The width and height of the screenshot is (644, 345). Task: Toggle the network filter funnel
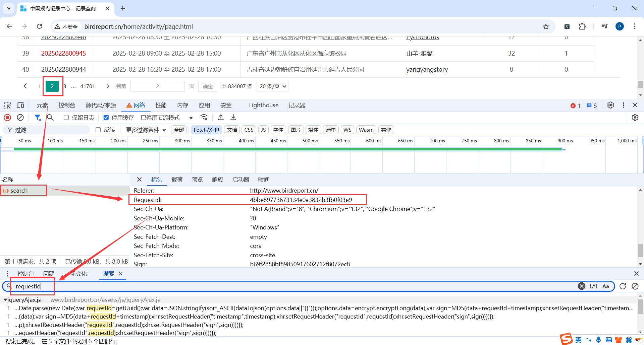[38, 118]
